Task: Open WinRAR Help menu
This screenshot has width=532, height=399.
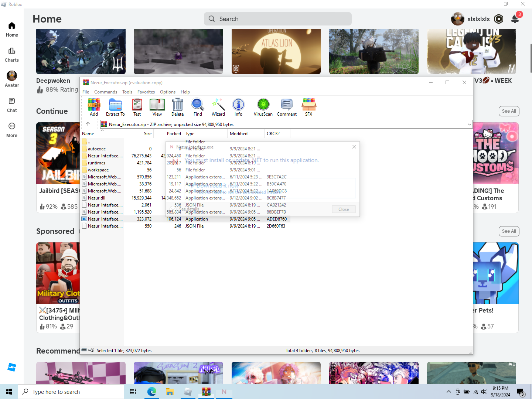Action: click(185, 92)
